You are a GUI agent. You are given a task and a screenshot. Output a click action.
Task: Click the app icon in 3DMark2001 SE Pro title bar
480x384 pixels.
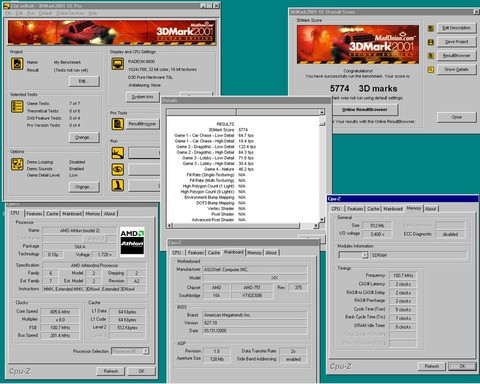coord(6,6)
